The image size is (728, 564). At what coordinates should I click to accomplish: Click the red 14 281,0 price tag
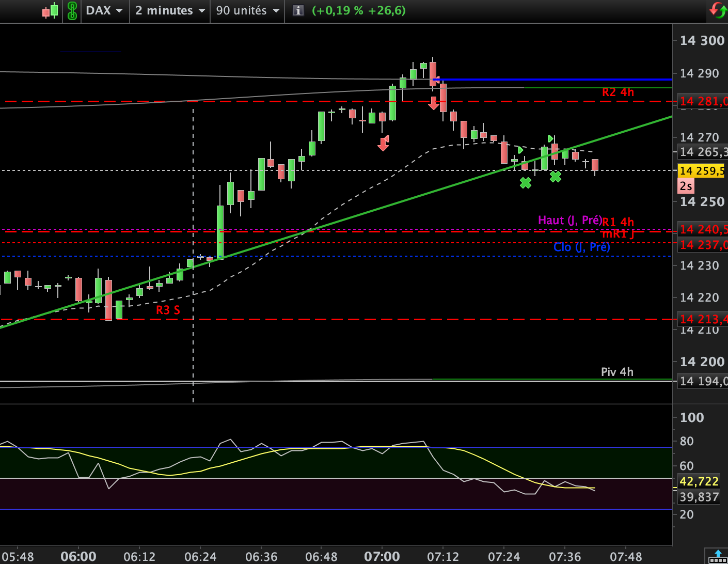pos(703,101)
